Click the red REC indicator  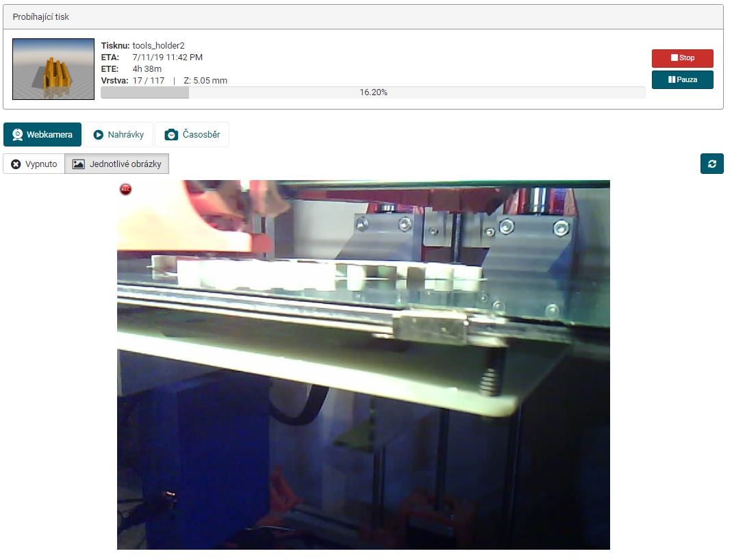tap(125, 190)
